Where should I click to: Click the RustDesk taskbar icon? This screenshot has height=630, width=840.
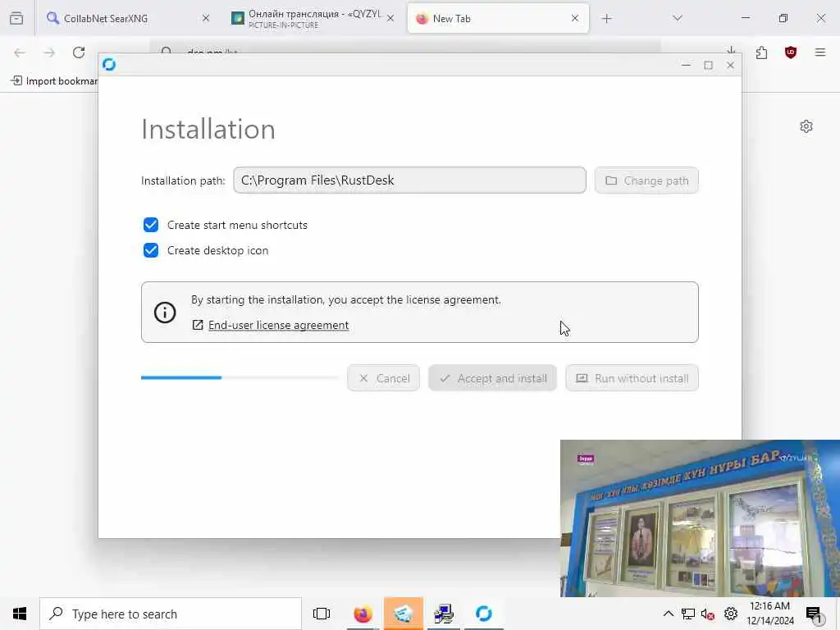[484, 614]
